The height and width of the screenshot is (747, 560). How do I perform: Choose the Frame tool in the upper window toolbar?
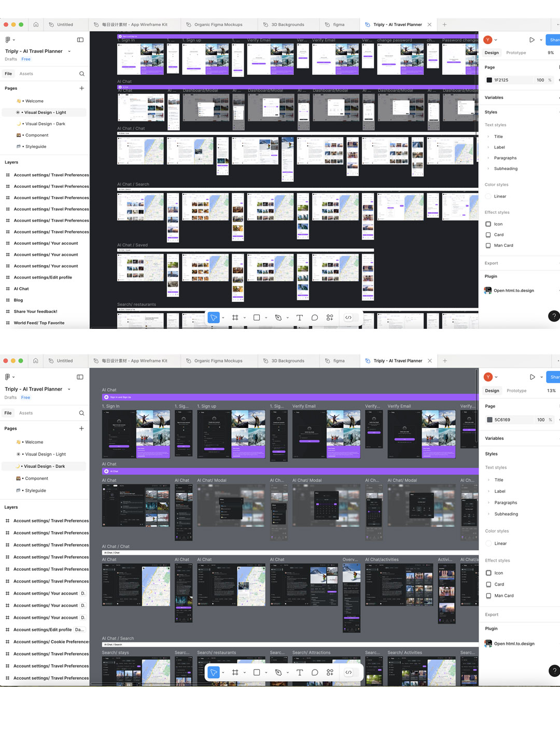(235, 317)
